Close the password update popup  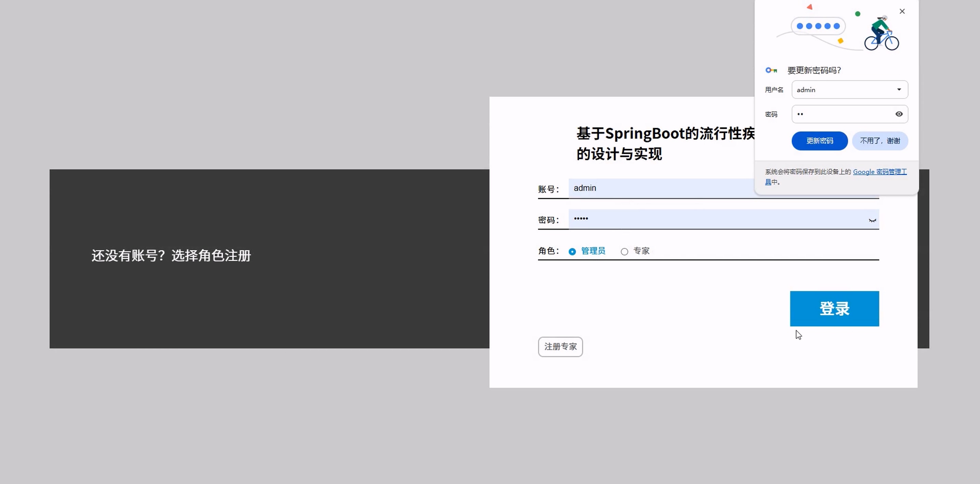pos(902,11)
